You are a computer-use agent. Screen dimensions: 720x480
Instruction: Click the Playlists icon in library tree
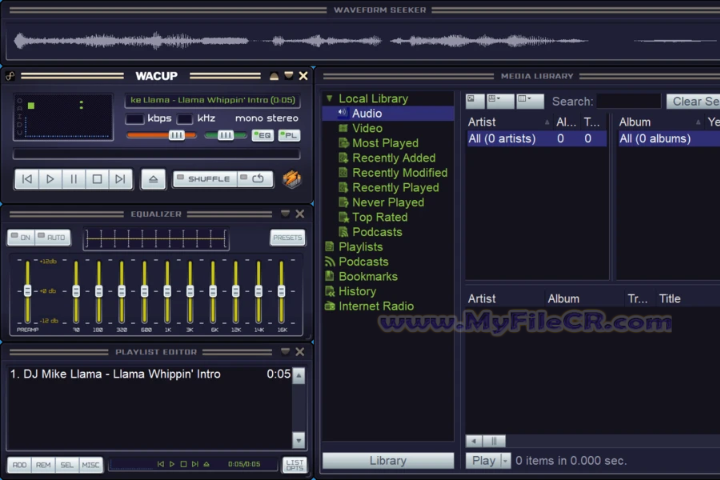(x=329, y=247)
